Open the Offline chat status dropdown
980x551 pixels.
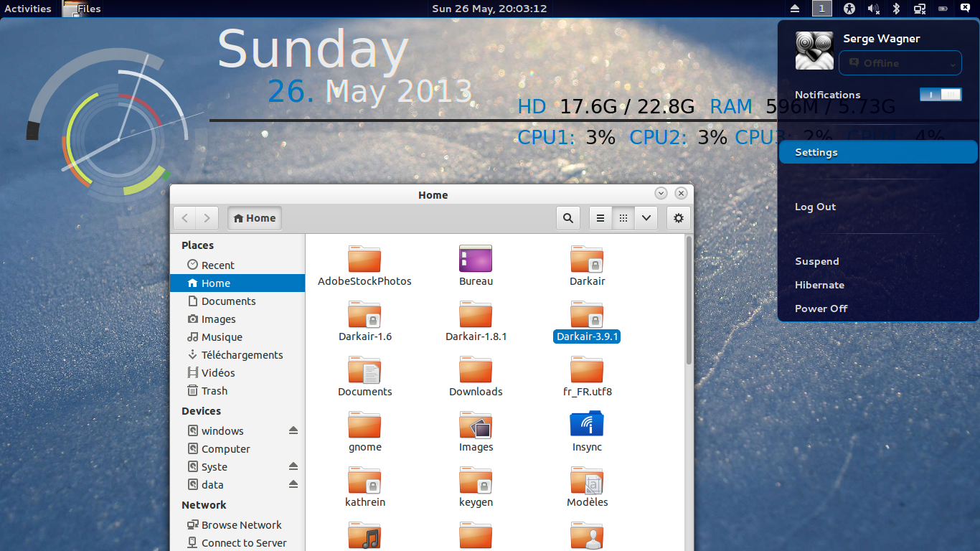tap(900, 63)
